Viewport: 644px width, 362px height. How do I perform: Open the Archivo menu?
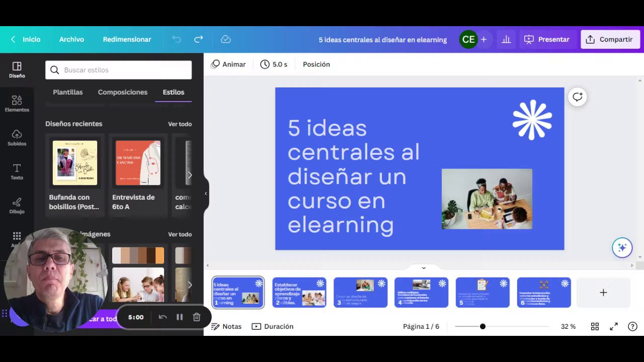tap(71, 39)
